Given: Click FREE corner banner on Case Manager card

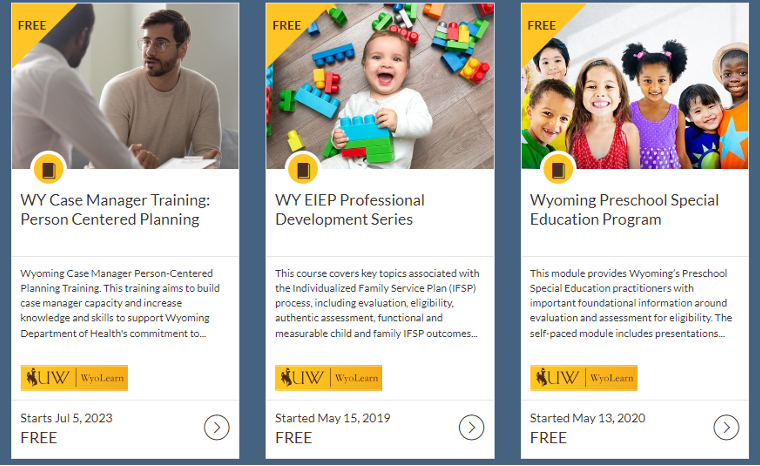Looking at the screenshot, I should pos(32,25).
